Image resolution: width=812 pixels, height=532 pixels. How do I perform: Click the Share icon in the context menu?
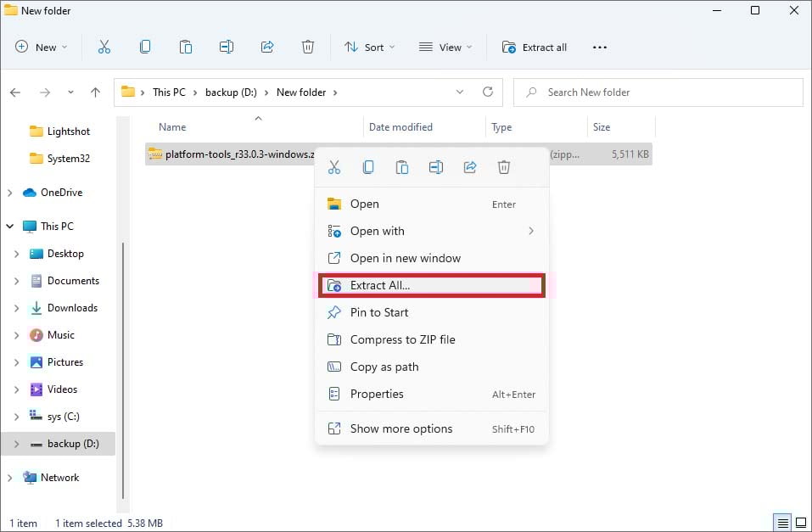point(470,167)
